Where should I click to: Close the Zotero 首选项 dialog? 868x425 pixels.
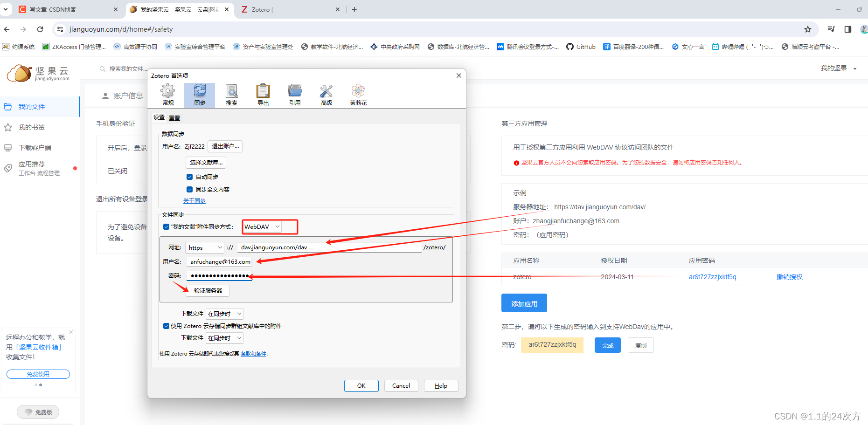459,75
